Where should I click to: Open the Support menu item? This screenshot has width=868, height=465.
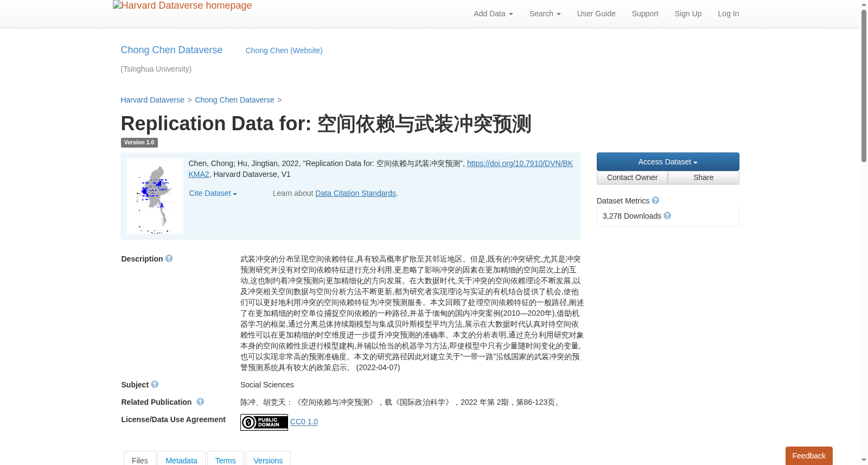645,14
